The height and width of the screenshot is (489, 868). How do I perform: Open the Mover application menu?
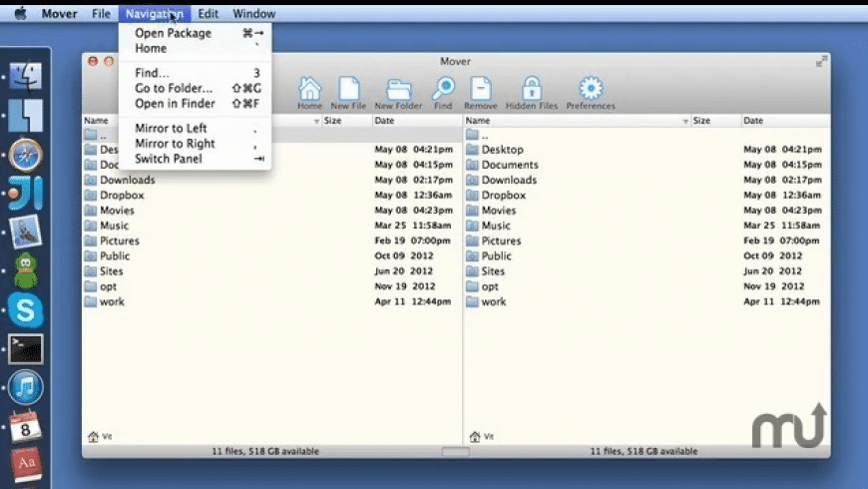(x=59, y=13)
